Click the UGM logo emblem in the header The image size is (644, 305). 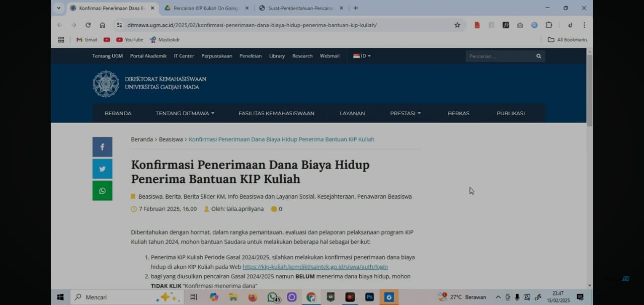(x=106, y=84)
